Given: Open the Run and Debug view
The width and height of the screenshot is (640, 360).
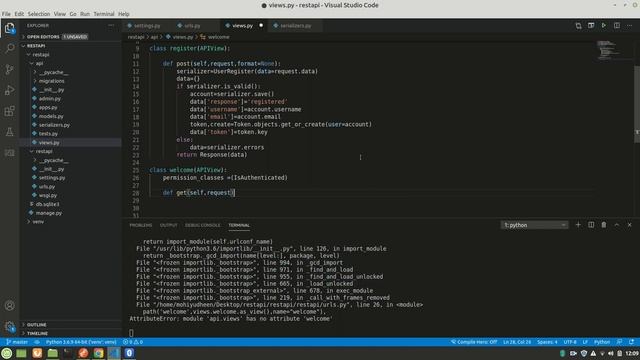Looking at the screenshot, I should [x=9, y=90].
